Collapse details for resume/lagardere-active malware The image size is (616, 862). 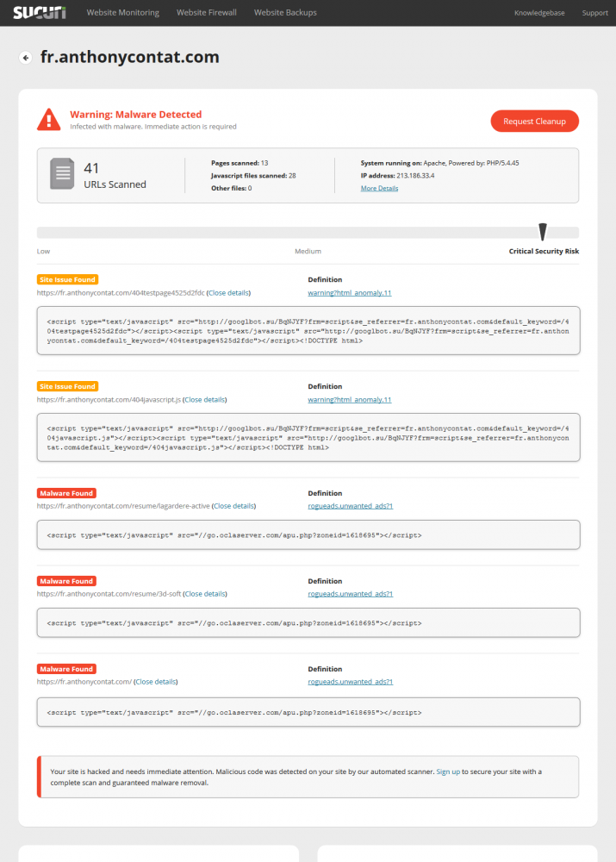[x=233, y=506]
